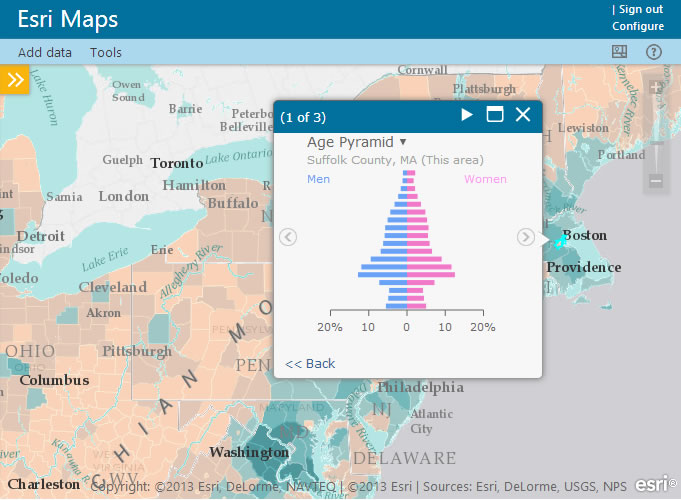Click the popup play arrow button
681x500 pixels.
coord(467,115)
